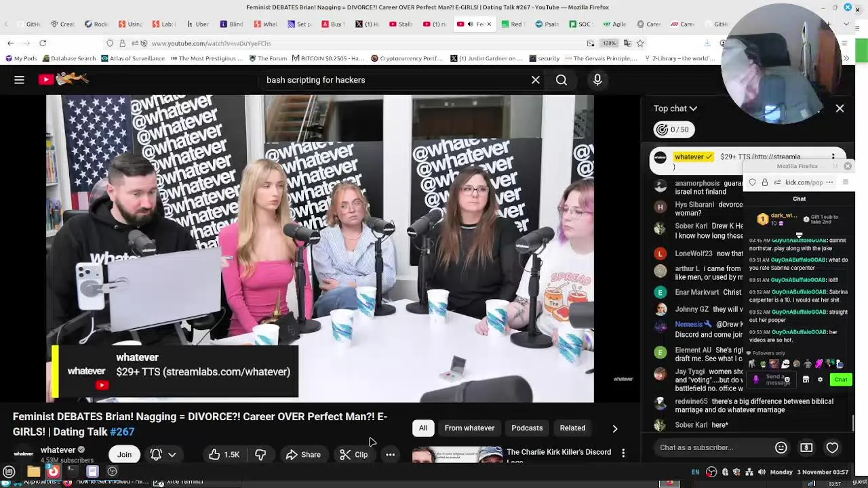
Task: Switch to the Uber browser tab
Action: (197, 24)
